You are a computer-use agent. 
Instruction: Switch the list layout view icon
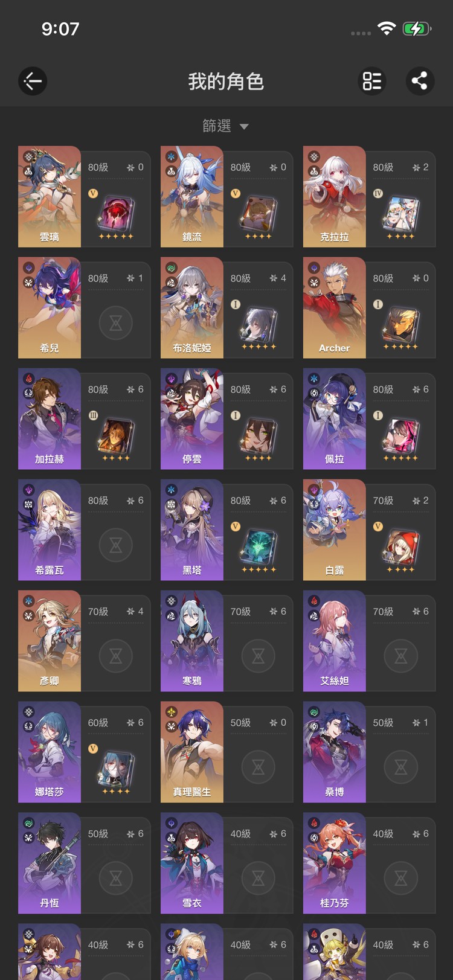pyautogui.click(x=372, y=81)
